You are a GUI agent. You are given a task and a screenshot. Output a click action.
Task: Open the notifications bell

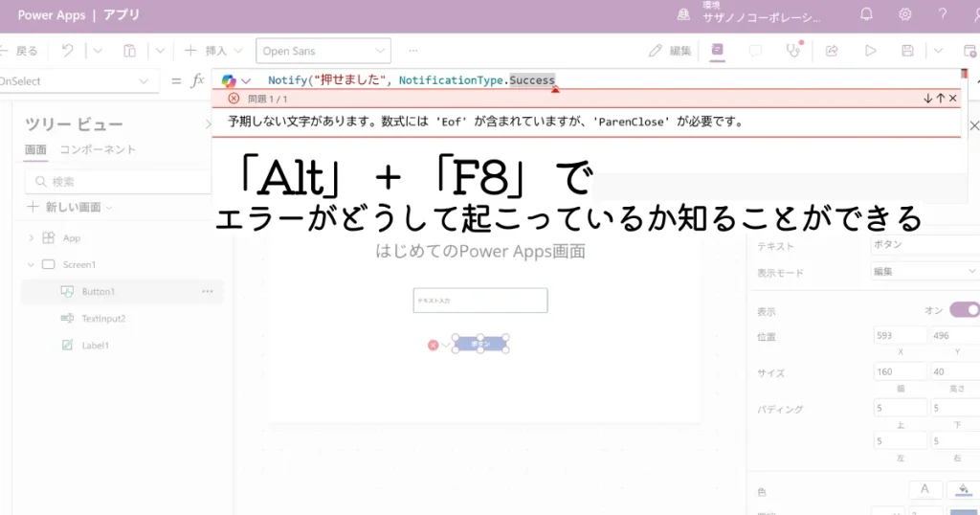coord(866,14)
